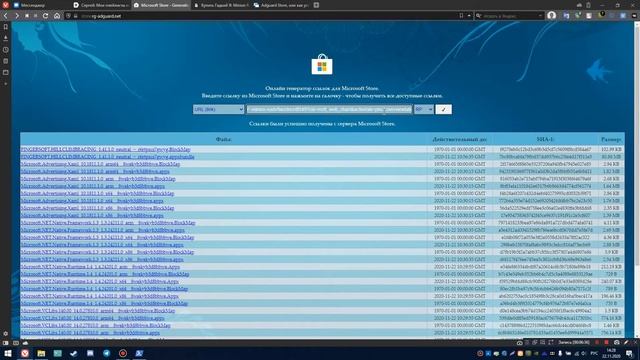This screenshot has width=640, height=360.
Task: Open Microsoft.NET.Native.Framework.1.3 arm BlockMap link
Action: [x=108, y=223]
